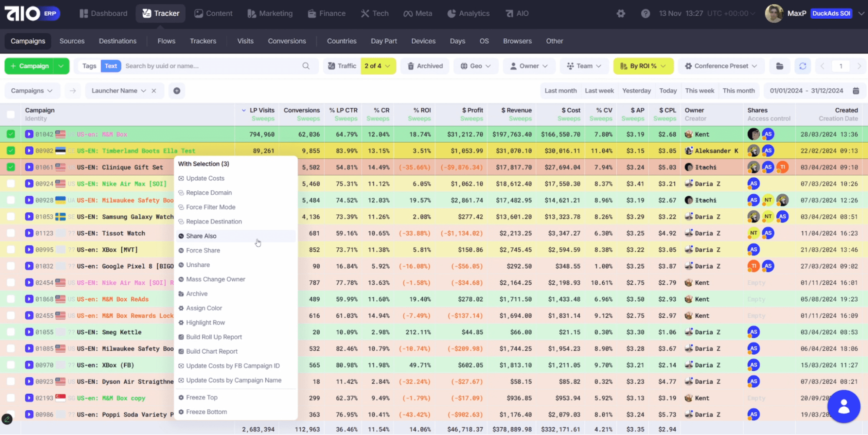Expand the Conference Preset dropdown
Image resolution: width=868 pixels, height=435 pixels.
(x=720, y=66)
